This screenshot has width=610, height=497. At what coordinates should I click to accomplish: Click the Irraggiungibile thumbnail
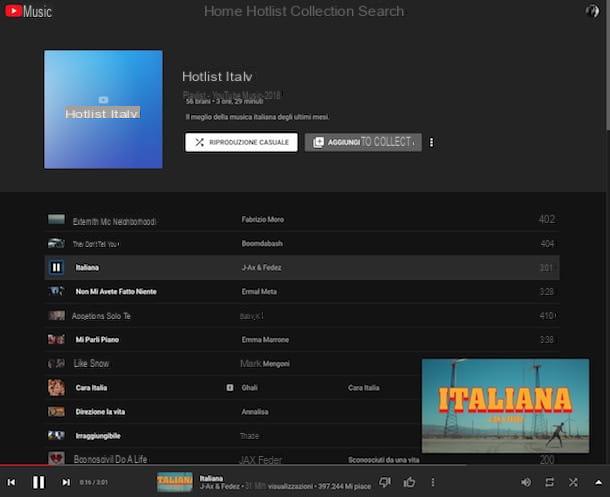(x=56, y=435)
